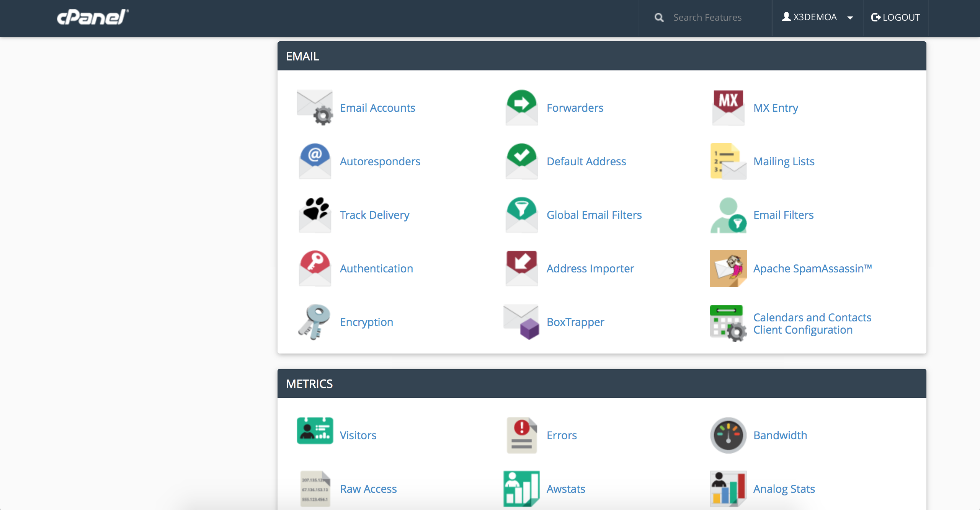Image resolution: width=980 pixels, height=510 pixels.
Task: Open Authentication via the red key icon
Action: click(314, 268)
